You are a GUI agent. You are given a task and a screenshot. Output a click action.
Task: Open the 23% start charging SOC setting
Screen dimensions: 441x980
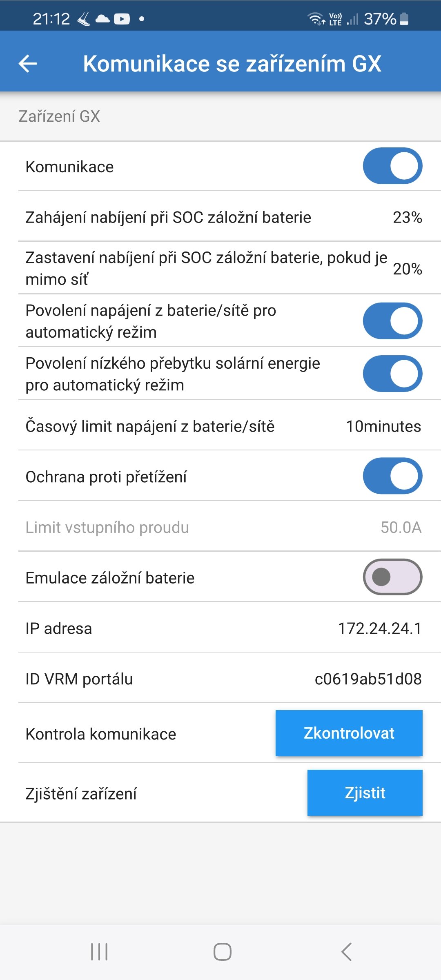point(407,217)
